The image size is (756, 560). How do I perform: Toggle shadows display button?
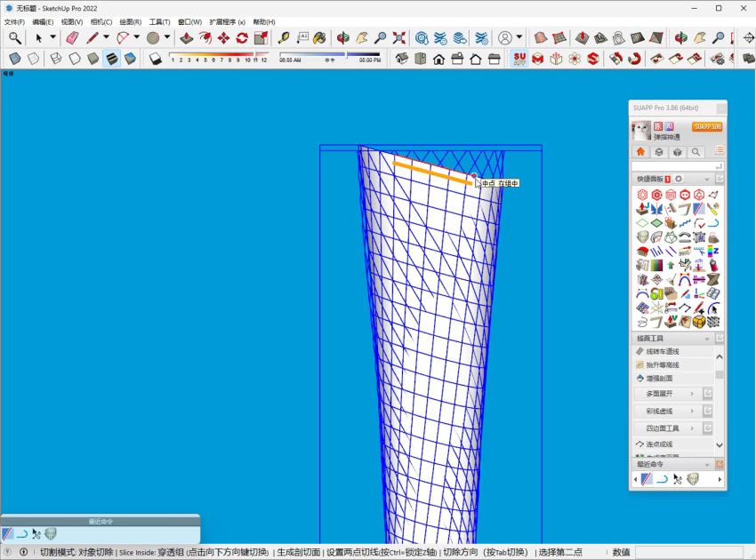(155, 59)
